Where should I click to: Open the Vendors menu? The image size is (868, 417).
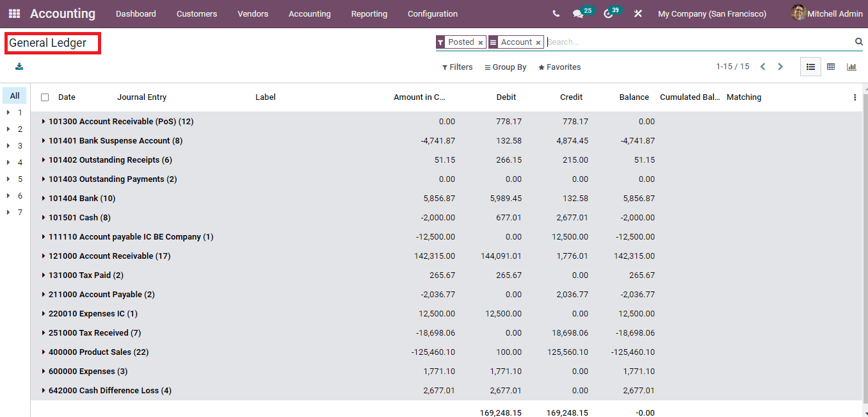253,13
